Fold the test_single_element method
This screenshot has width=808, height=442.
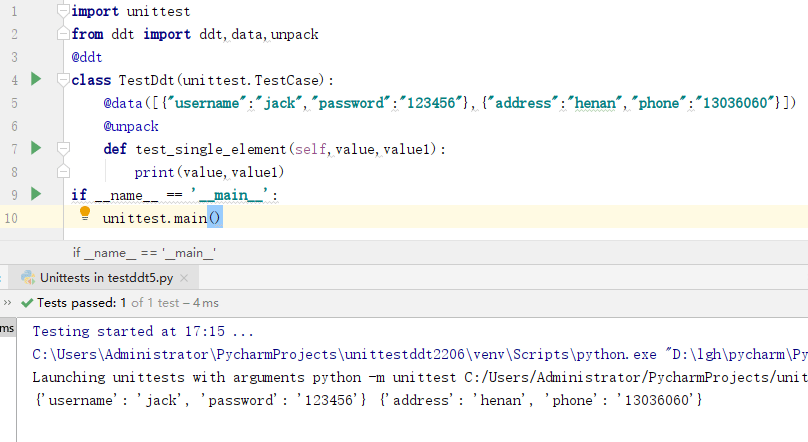click(x=65, y=149)
